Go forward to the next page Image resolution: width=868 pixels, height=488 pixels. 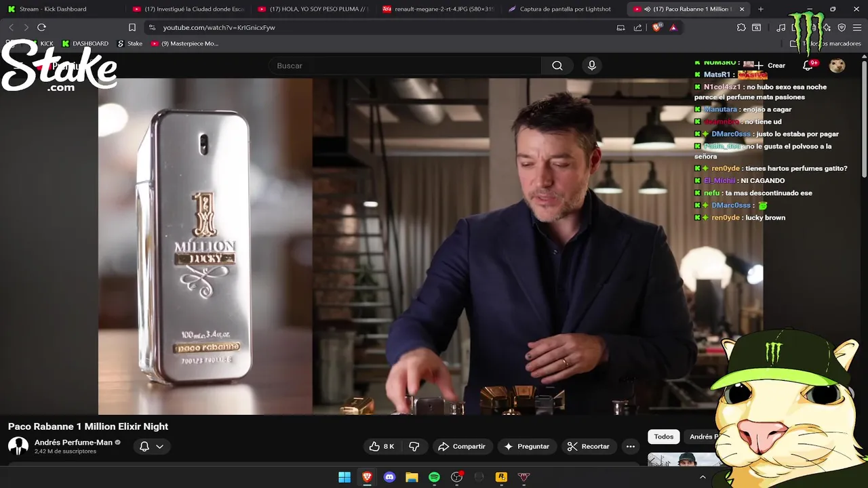tap(26, 27)
